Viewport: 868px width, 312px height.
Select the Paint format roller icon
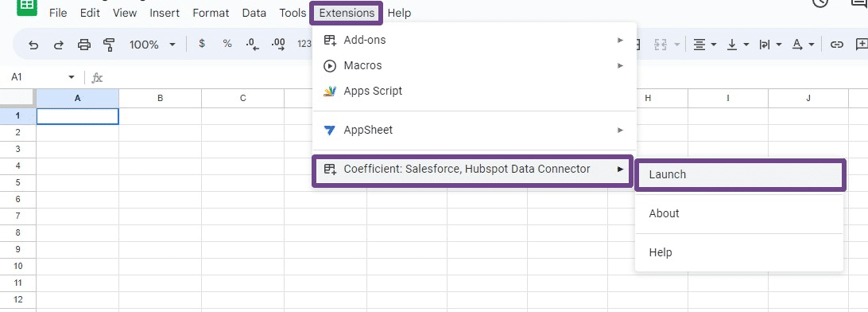tap(109, 45)
